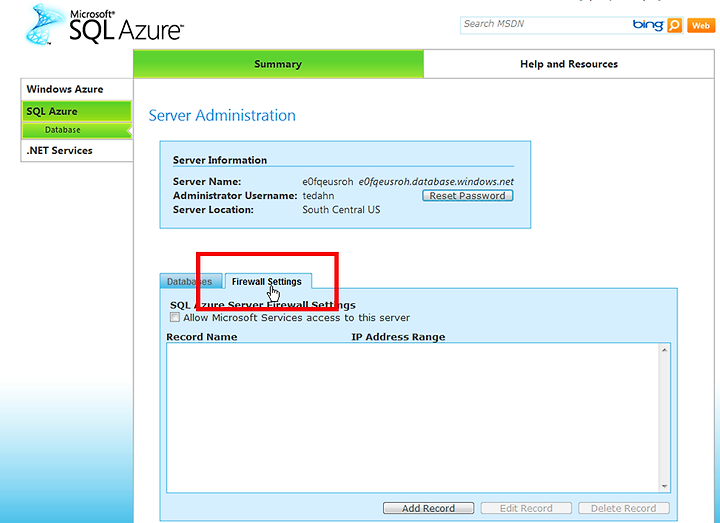
Task: Open the Help and Resources tab
Action: (568, 64)
